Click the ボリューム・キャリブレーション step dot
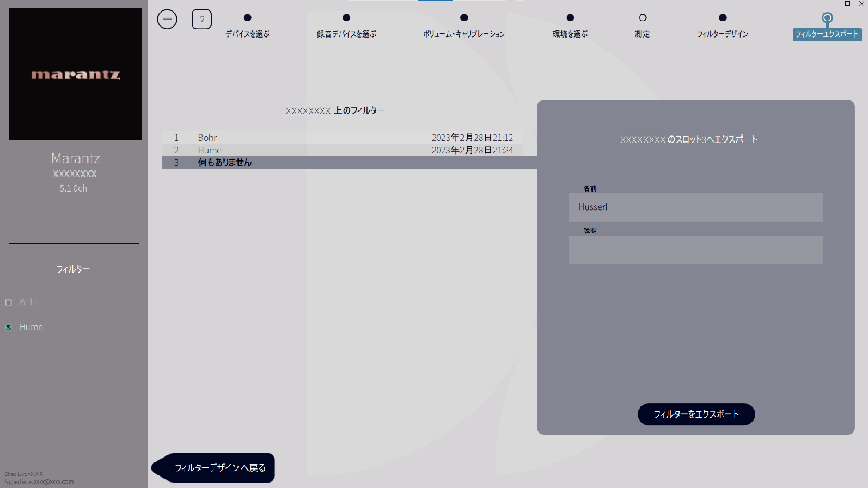This screenshot has width=868, height=488. coord(464,17)
